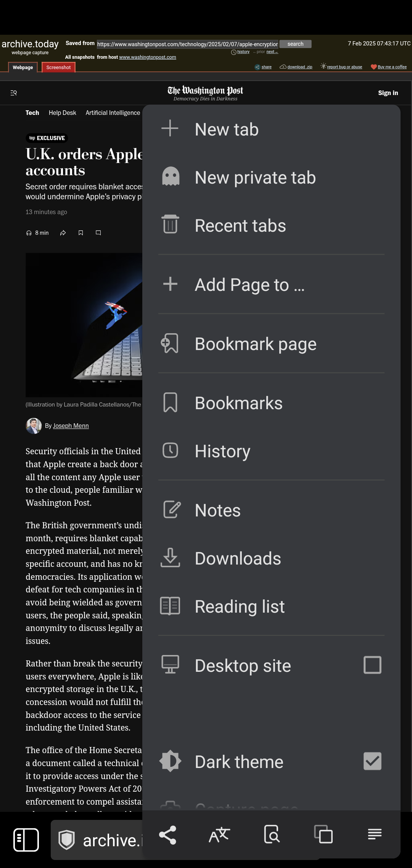Click the trash icon beside Recent tabs

pos(170,224)
